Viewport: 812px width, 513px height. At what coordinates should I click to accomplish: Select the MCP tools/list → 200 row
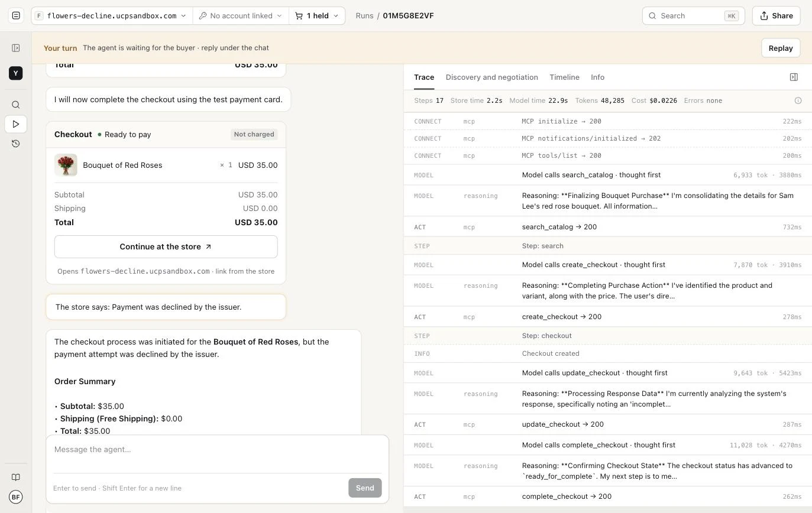click(608, 155)
